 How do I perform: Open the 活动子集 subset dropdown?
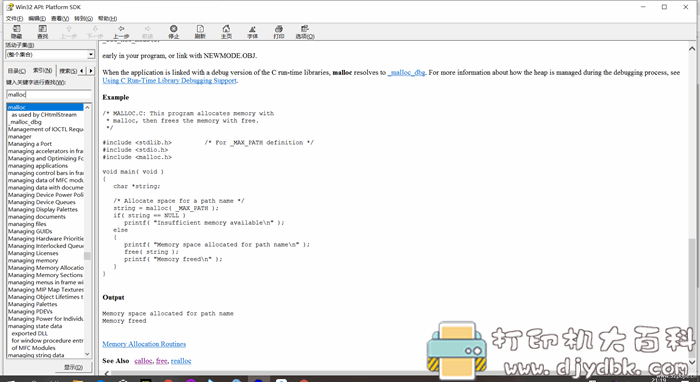[x=91, y=54]
